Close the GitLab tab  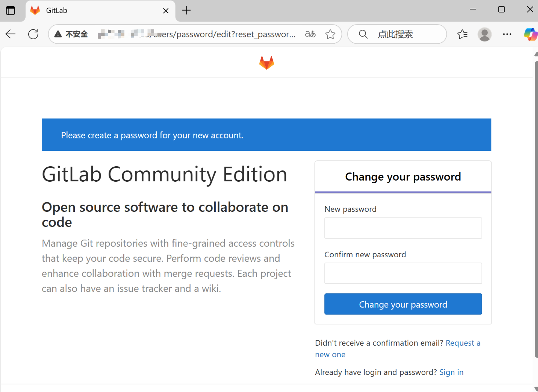[166, 11]
